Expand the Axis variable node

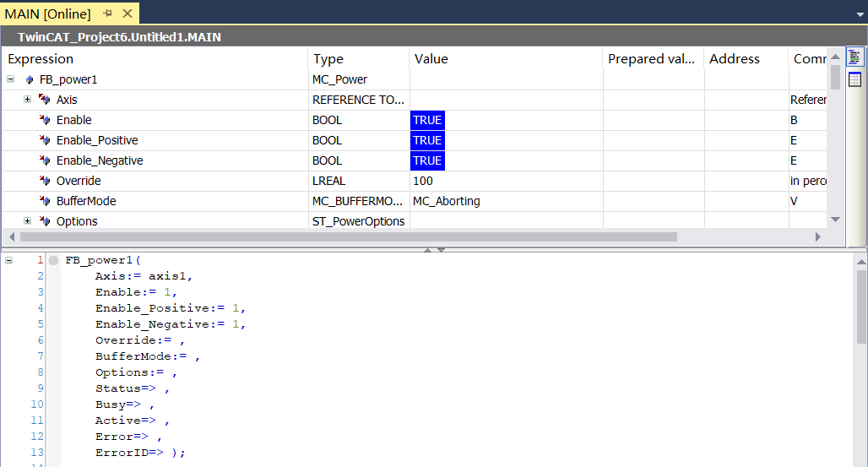click(27, 100)
